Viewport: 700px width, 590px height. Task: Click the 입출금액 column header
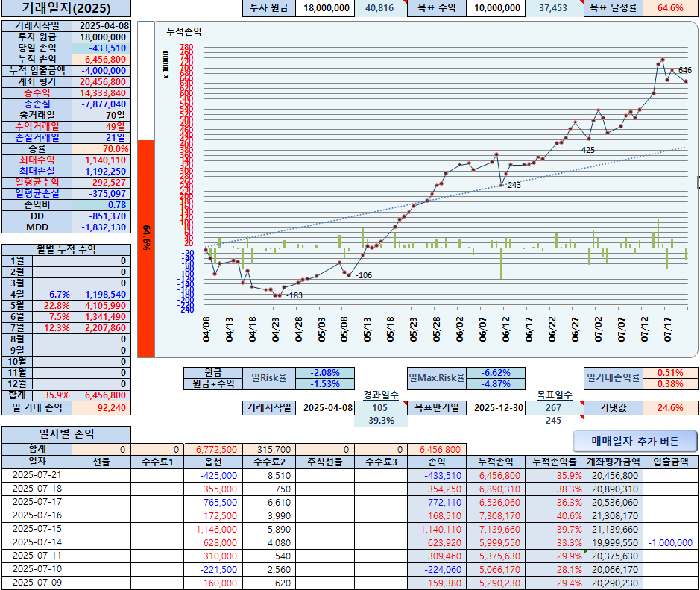pyautogui.click(x=670, y=462)
